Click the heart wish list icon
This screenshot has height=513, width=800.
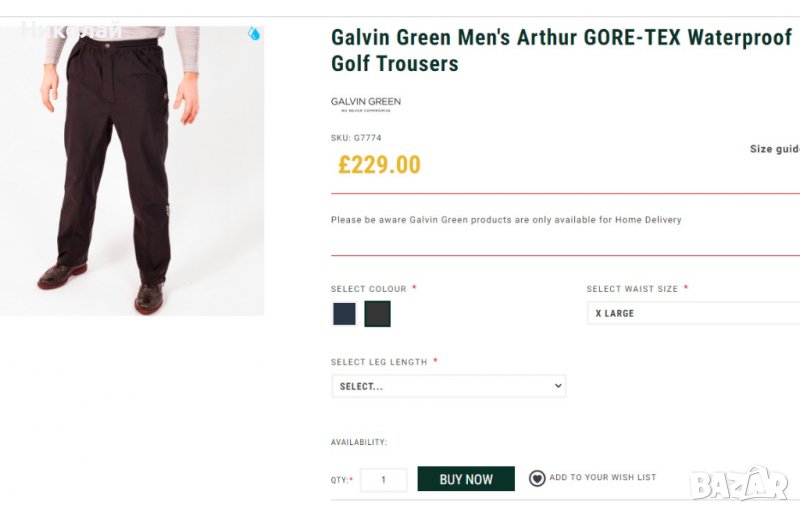point(537,479)
